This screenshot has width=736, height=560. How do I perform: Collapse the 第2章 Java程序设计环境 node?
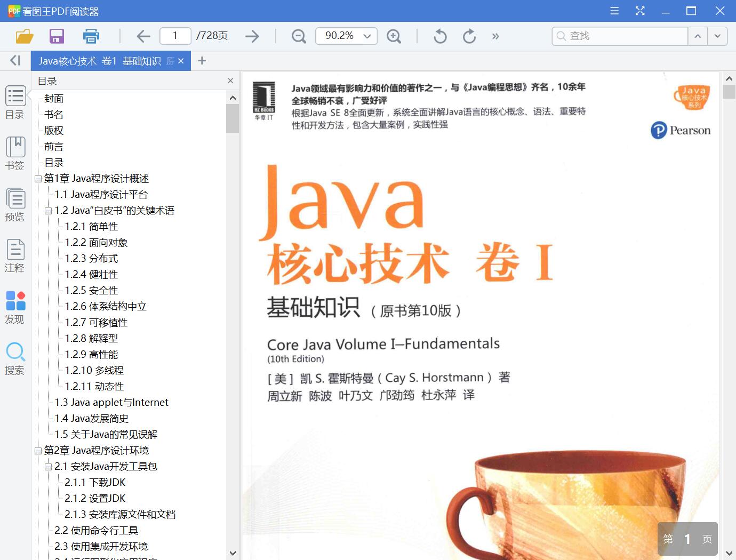[38, 451]
